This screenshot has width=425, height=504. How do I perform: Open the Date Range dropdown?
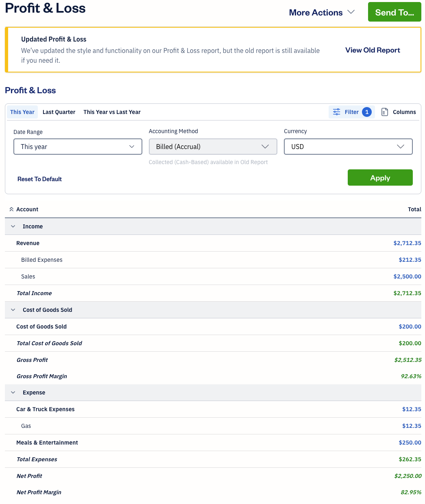point(78,147)
